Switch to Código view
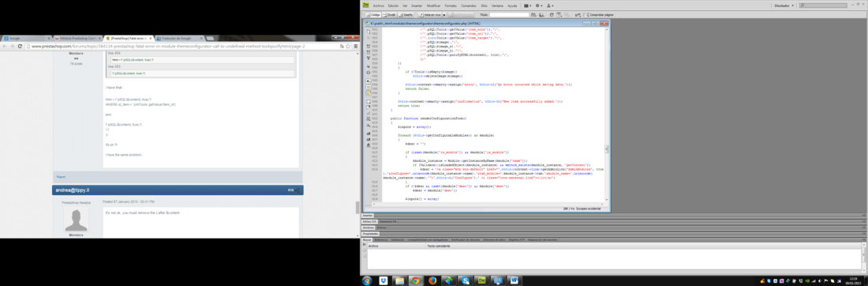This screenshot has height=286, width=868. click(x=372, y=15)
